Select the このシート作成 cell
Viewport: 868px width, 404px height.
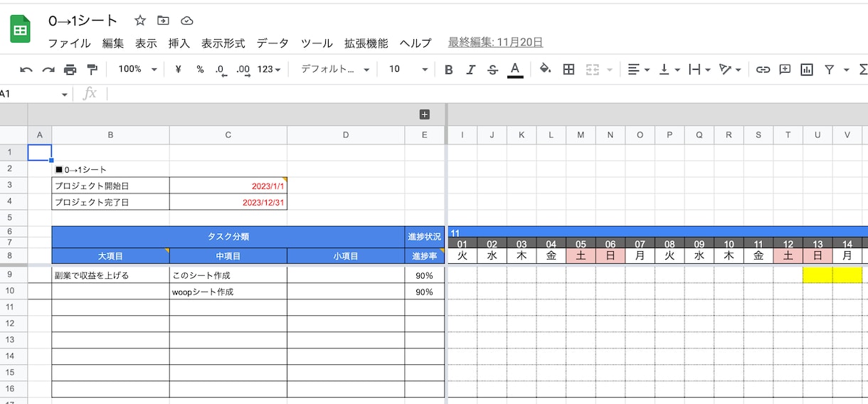(x=228, y=275)
